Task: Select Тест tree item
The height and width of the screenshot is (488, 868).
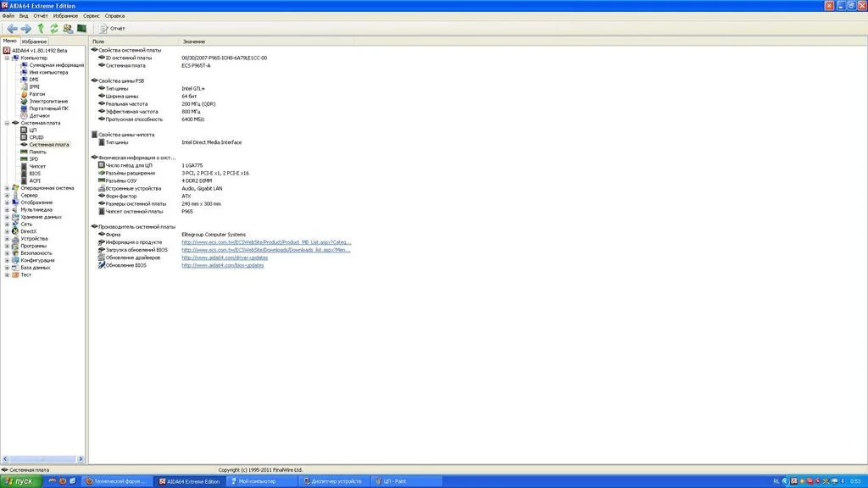Action: tap(26, 274)
